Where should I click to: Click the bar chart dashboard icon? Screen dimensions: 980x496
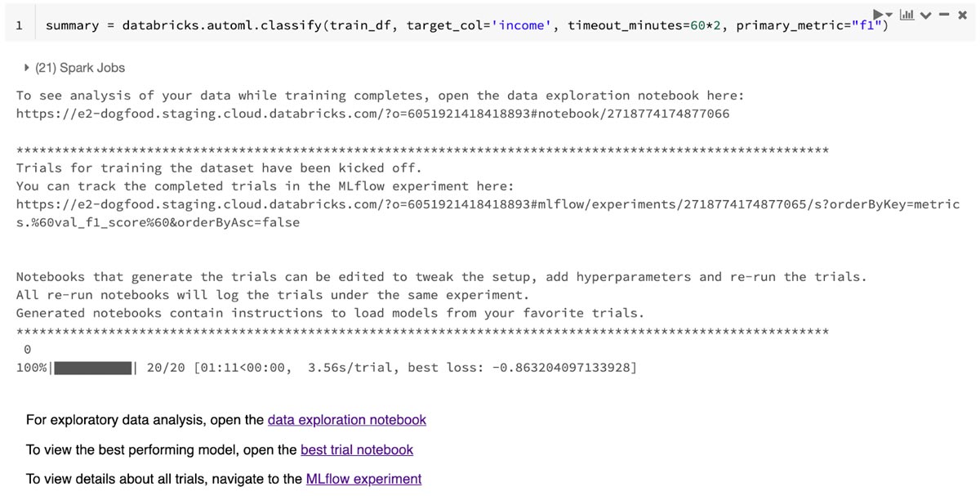(x=906, y=14)
